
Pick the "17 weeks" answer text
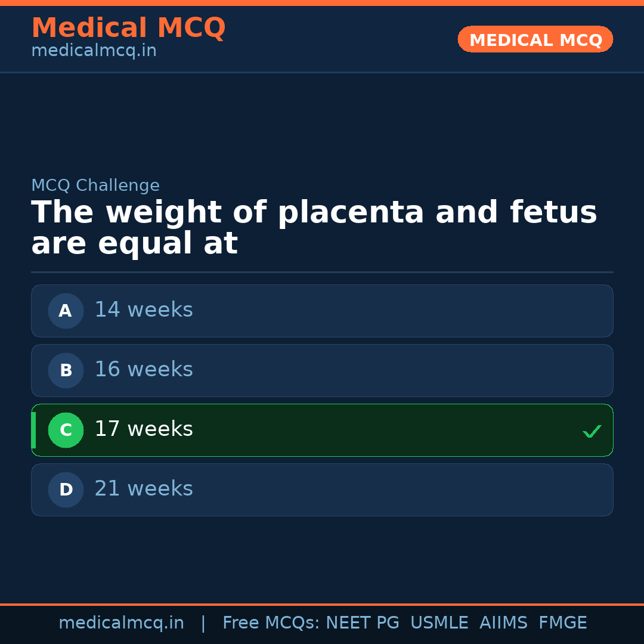(144, 429)
